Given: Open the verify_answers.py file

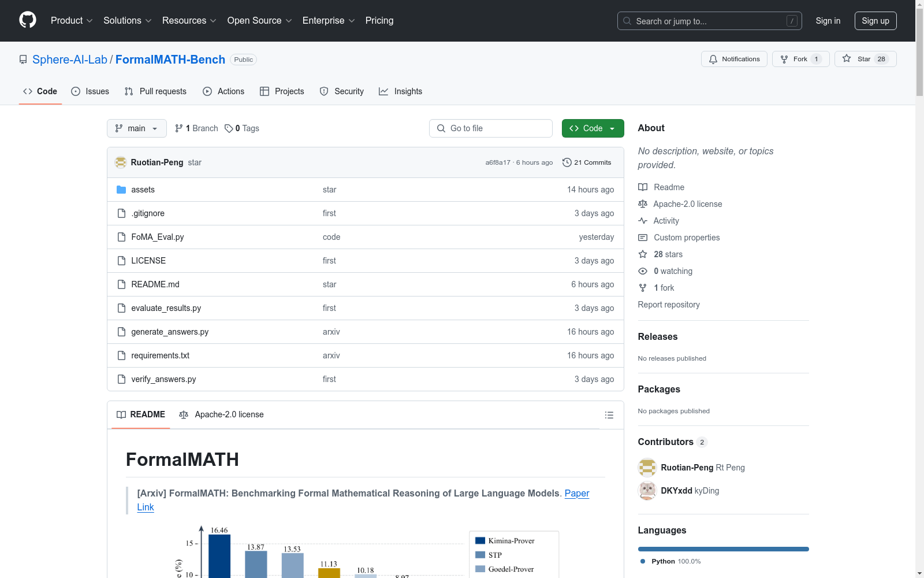Looking at the screenshot, I should pos(163,379).
